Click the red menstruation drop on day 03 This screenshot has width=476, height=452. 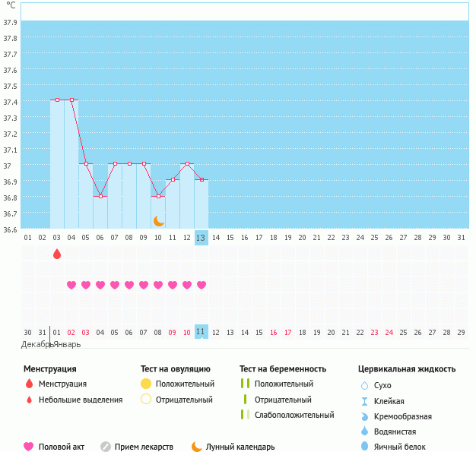pos(57,254)
